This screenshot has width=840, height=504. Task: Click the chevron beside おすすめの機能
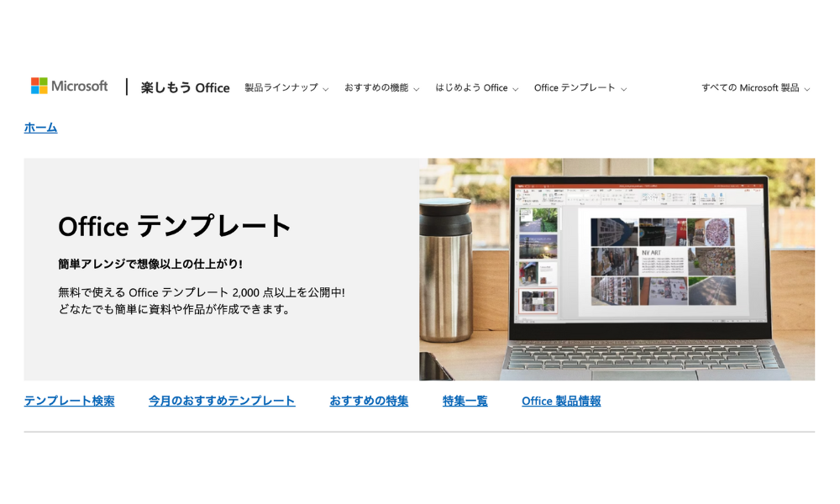pyautogui.click(x=417, y=88)
